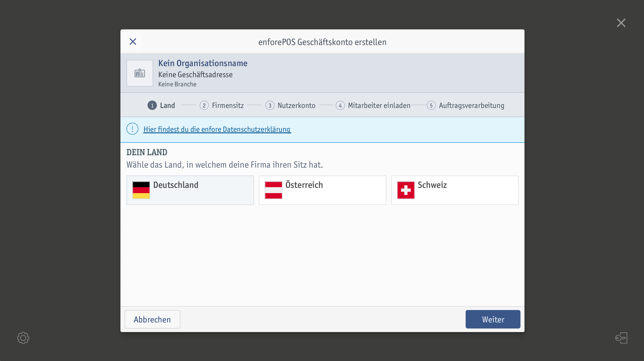The image size is (644, 361).
Task: Open the enfore Datenschutzerklärung link
Action: (x=217, y=130)
